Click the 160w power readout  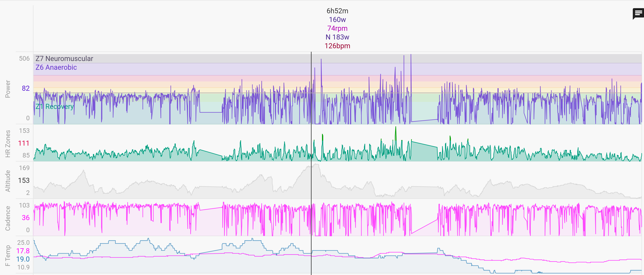337,20
